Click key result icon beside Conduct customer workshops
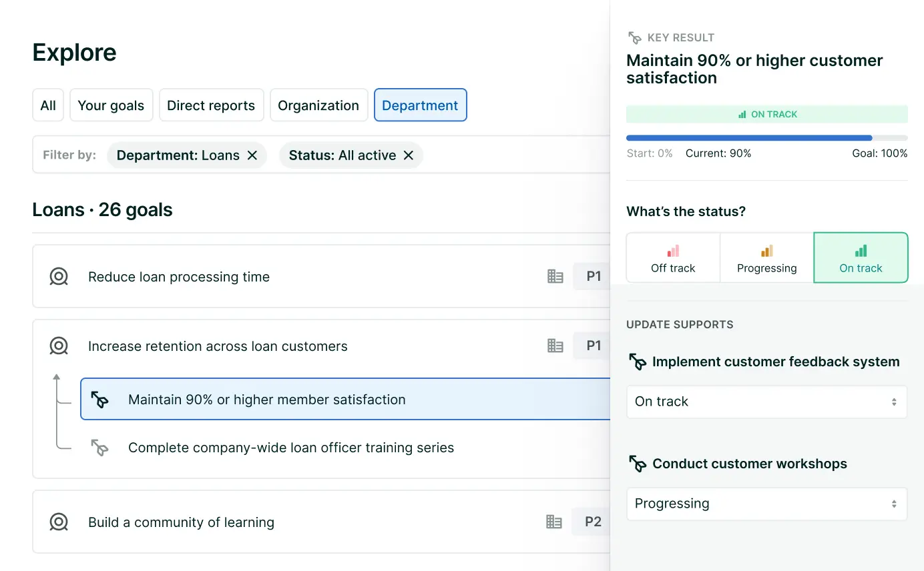Screen dimensions: 924x571 pyautogui.click(x=638, y=464)
